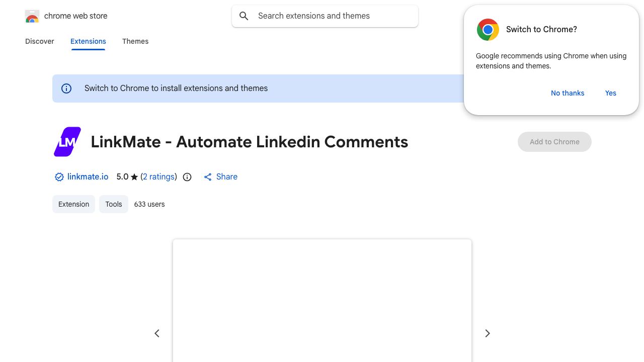Click the Extension category chip
Screen dimensions: 644x362
(x=73, y=204)
